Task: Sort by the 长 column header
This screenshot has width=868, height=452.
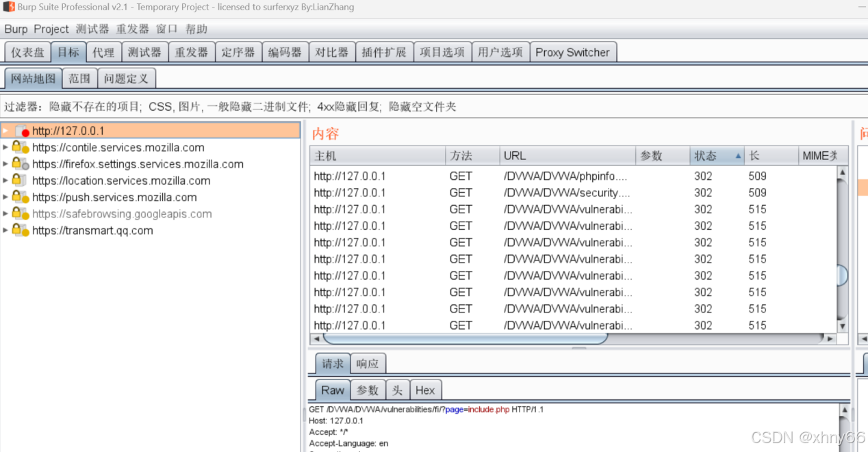Action: coord(771,156)
